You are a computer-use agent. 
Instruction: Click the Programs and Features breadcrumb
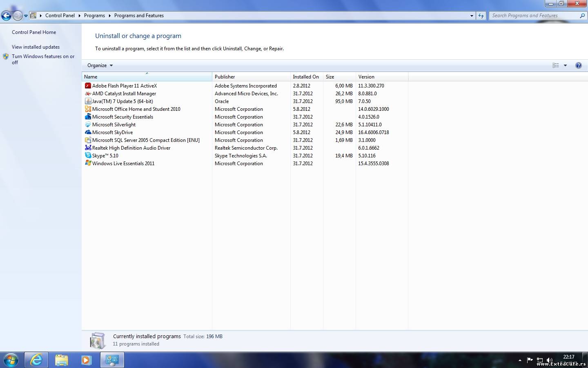click(x=139, y=16)
